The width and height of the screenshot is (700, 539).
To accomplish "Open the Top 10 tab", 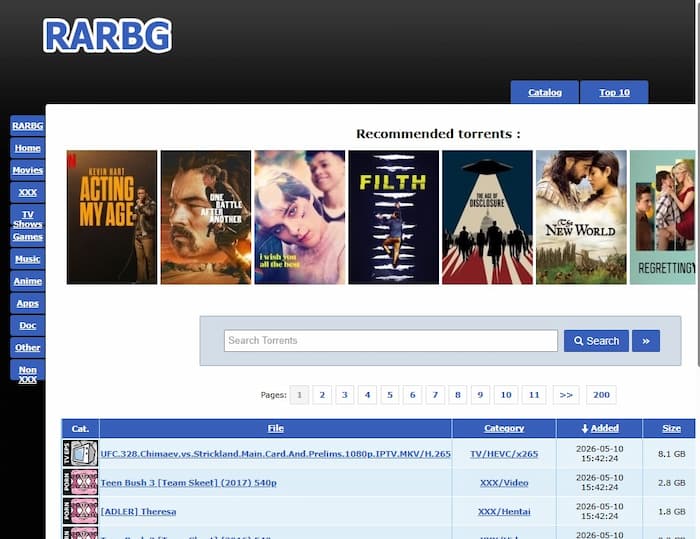I will 614,92.
